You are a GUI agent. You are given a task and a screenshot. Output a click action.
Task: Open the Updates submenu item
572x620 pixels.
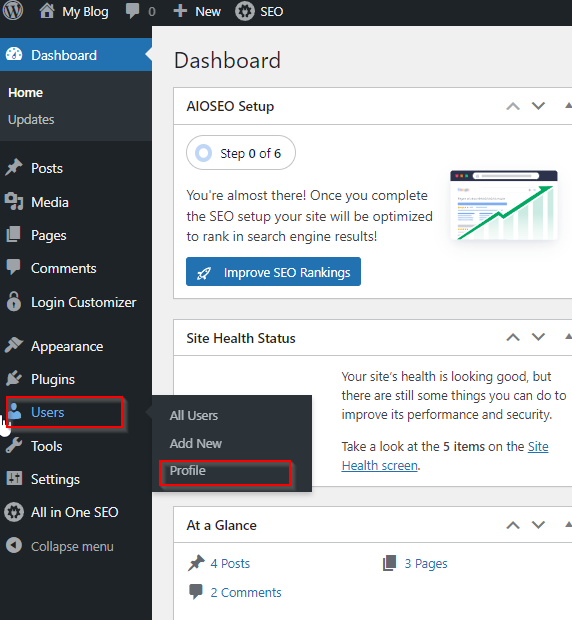click(x=31, y=119)
